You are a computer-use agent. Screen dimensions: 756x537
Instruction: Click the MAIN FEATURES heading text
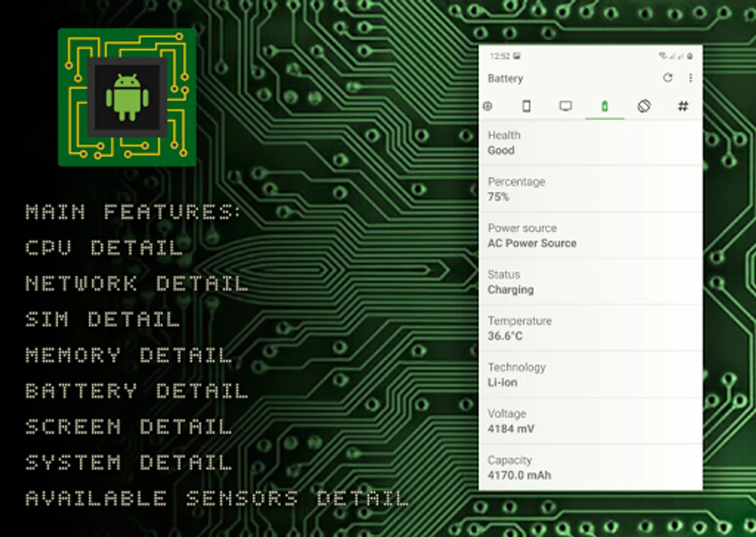tap(133, 212)
